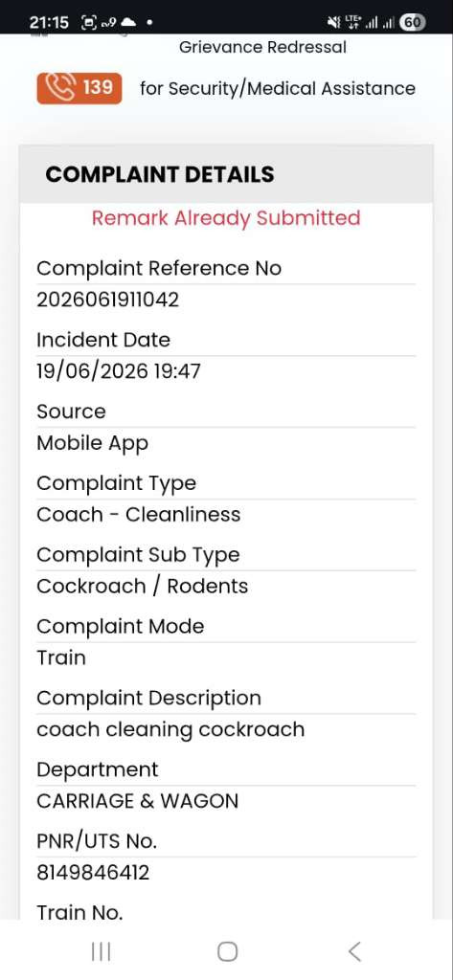Tap the muted sound icon in status bar
Screen dimensions: 453x980
click(333, 23)
